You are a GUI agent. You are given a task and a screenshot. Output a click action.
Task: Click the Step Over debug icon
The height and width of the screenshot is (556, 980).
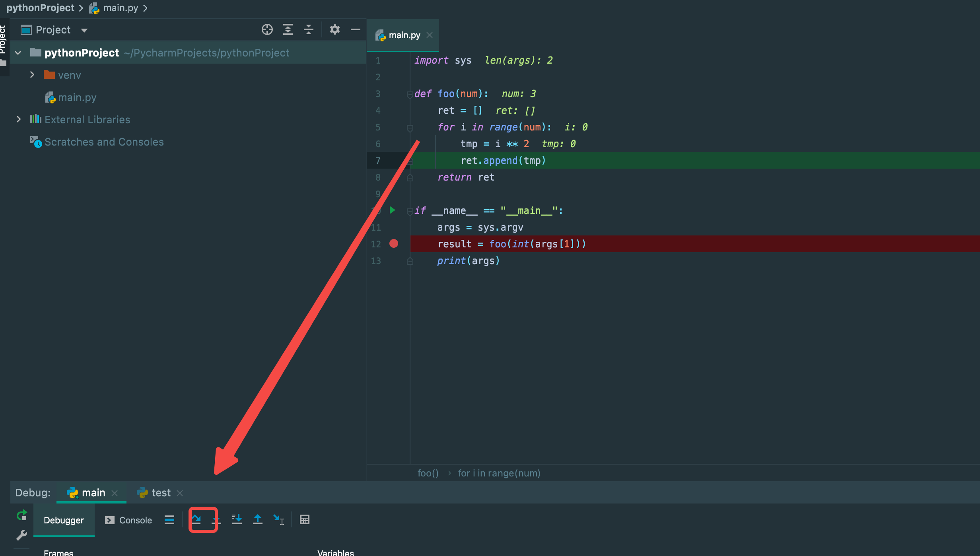pyautogui.click(x=196, y=519)
